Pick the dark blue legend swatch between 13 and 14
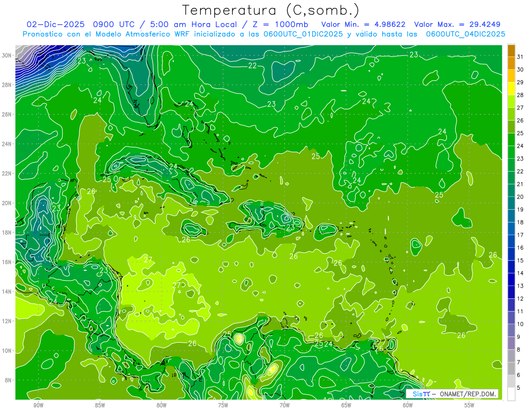Image resolution: width=532 pixels, height=411 pixels. 511,280
